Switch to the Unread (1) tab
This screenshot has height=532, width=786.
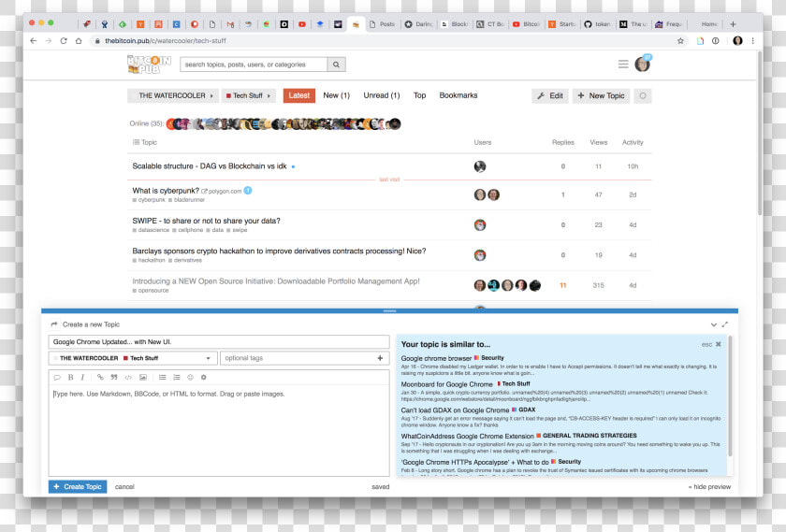click(x=382, y=95)
